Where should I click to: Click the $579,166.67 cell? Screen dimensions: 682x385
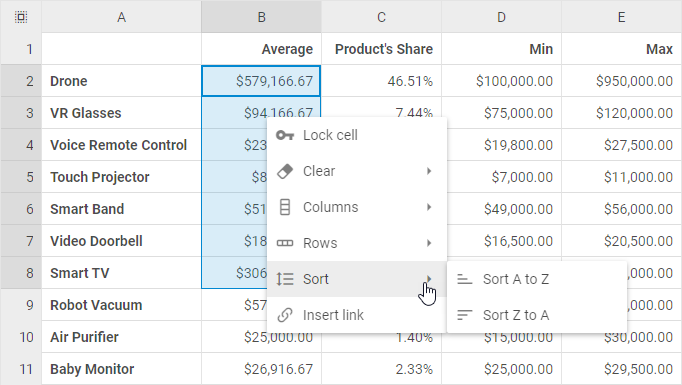coord(261,81)
